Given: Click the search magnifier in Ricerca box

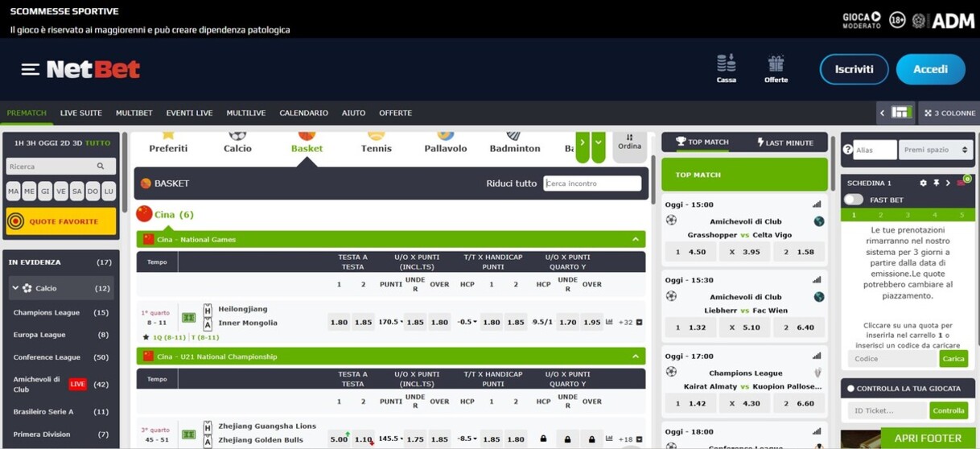Looking at the screenshot, I should point(101,167).
